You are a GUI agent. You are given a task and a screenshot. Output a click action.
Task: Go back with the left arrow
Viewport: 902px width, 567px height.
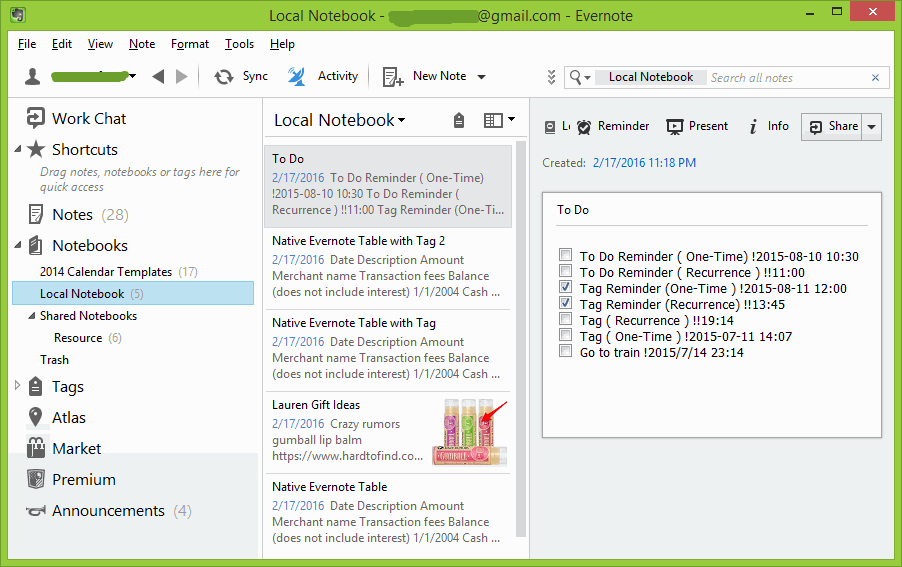pos(158,76)
